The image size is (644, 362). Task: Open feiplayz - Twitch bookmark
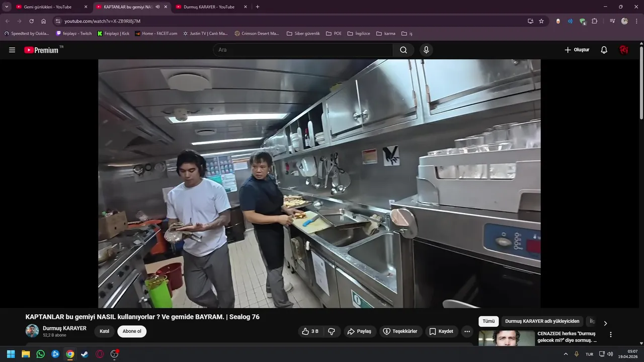[74, 34]
